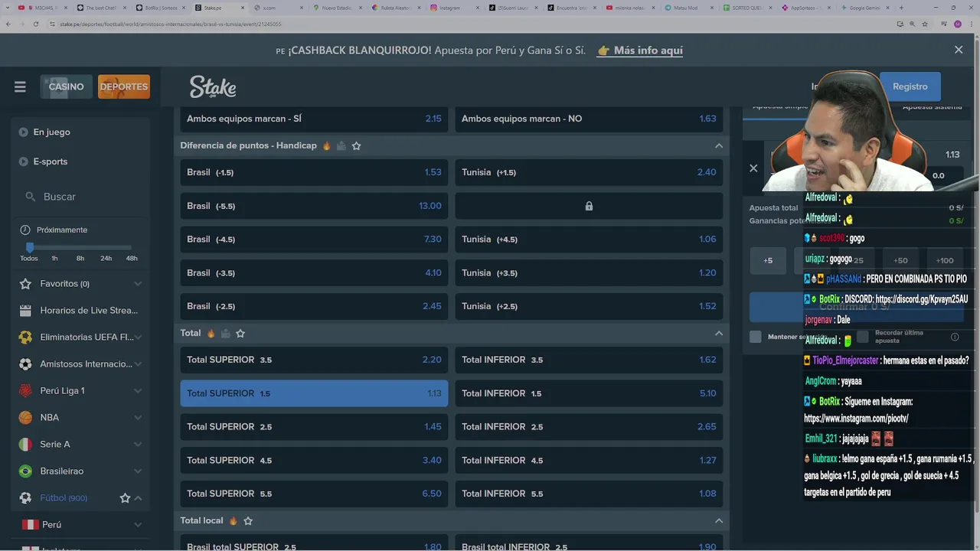Expand the NBA sidebar group
The width and height of the screenshot is (980, 551).
138,418
